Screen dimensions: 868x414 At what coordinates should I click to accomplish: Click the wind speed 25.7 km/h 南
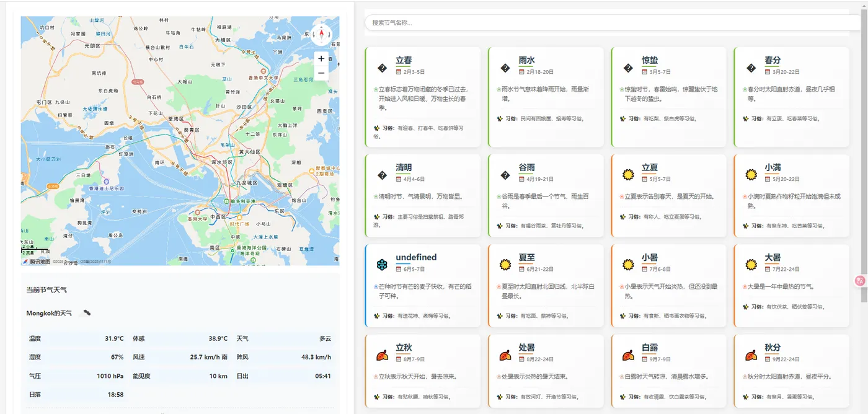click(x=208, y=357)
